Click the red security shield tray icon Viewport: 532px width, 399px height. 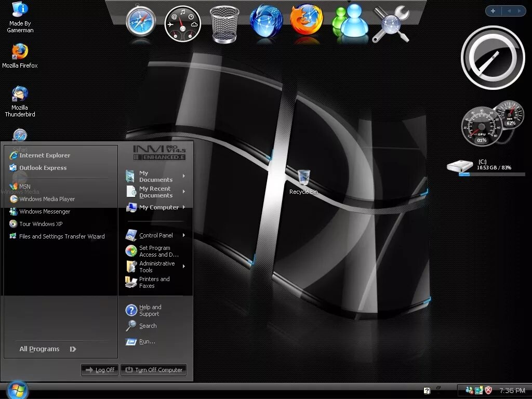tap(488, 390)
